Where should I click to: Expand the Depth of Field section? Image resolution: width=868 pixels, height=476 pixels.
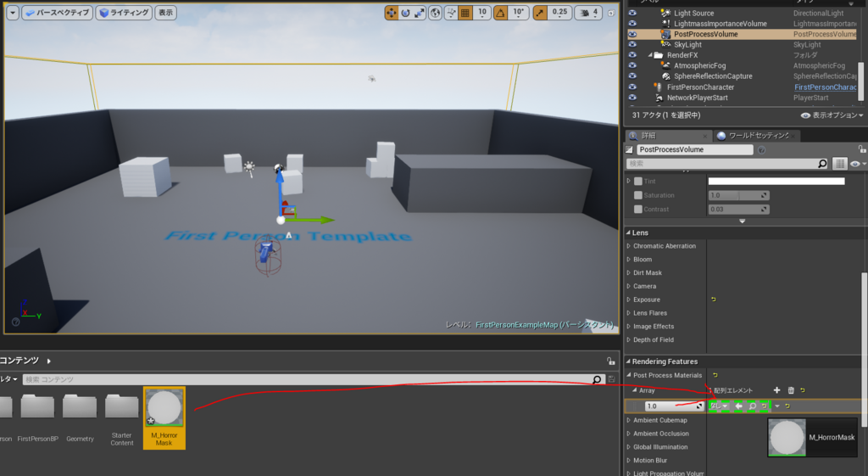[x=628, y=339]
